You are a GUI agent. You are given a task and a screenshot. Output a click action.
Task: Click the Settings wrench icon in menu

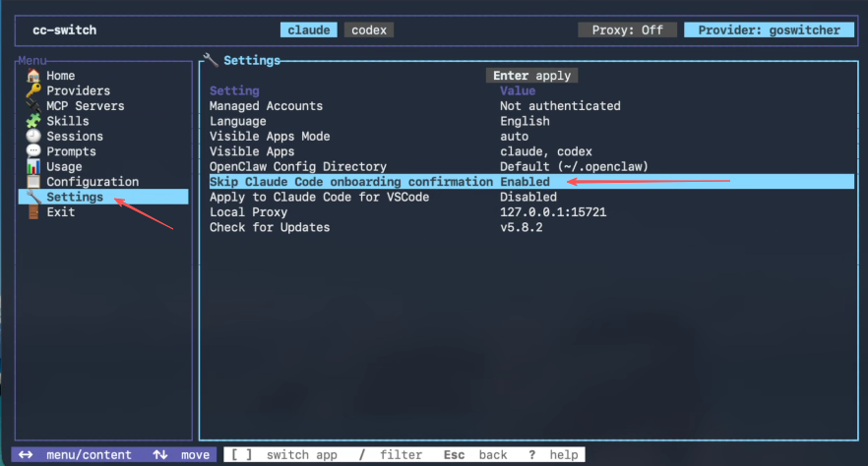pos(33,197)
